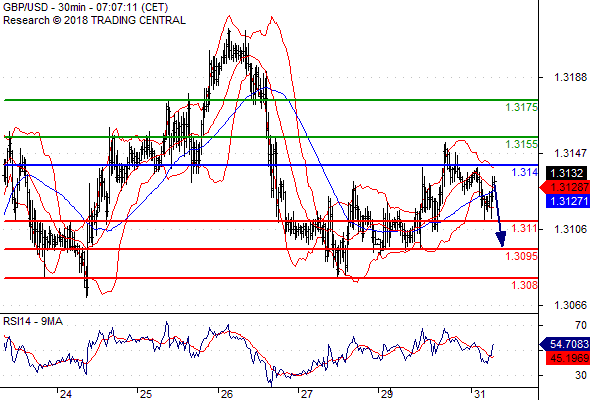590x400 pixels.
Task: Click the blue 1.314 pivot label
Action: [x=525, y=172]
